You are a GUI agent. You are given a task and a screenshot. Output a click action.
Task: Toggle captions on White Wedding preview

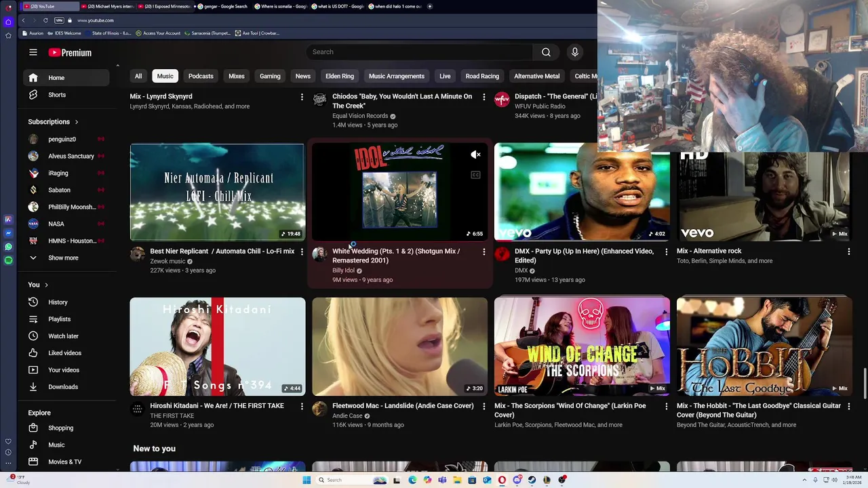[475, 175]
